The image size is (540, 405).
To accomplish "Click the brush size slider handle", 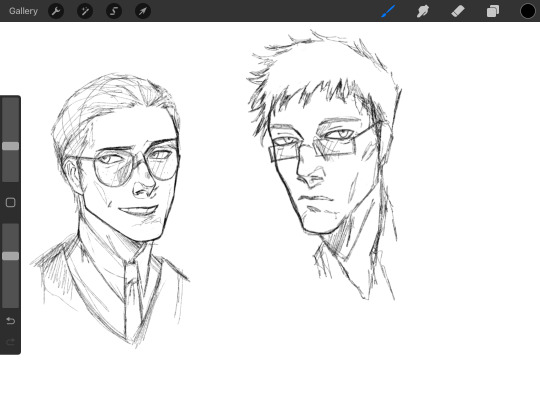I will (11, 146).
